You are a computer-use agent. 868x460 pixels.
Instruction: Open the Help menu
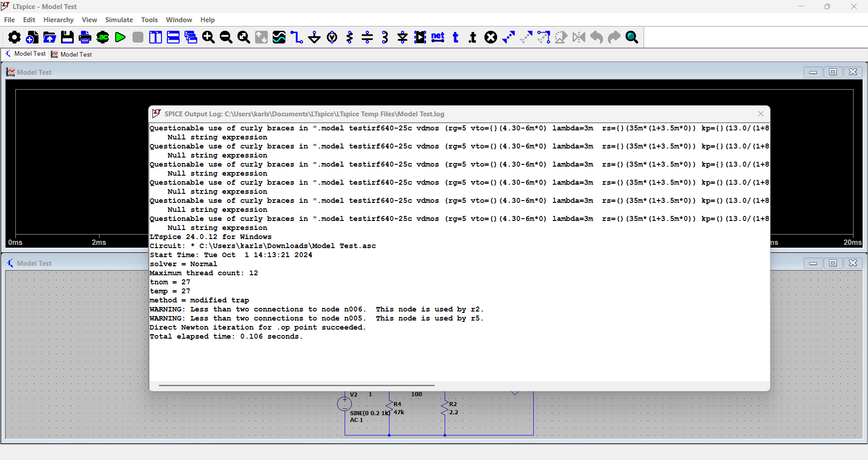pyautogui.click(x=208, y=20)
